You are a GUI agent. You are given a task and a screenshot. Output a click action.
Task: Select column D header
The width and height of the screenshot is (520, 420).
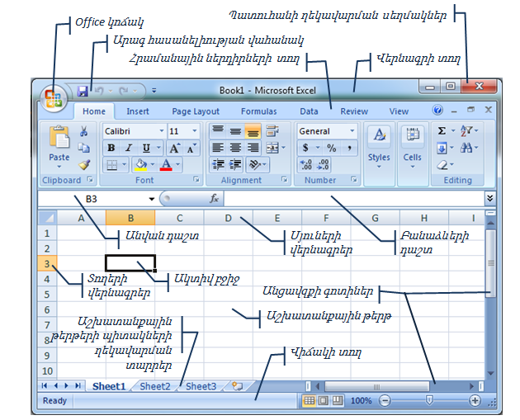point(228,218)
